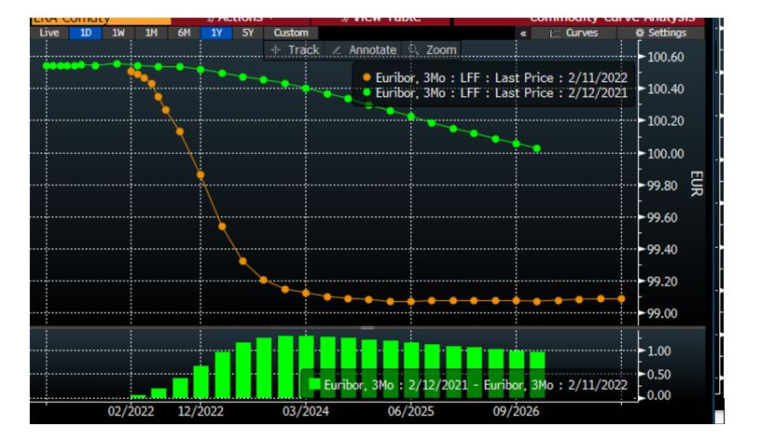Open the Custom date range option
The image size is (760, 440).
(x=291, y=33)
